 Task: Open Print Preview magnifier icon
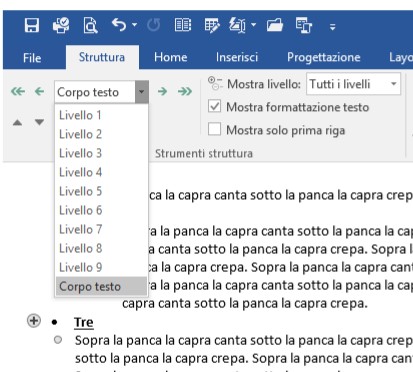tap(90, 25)
